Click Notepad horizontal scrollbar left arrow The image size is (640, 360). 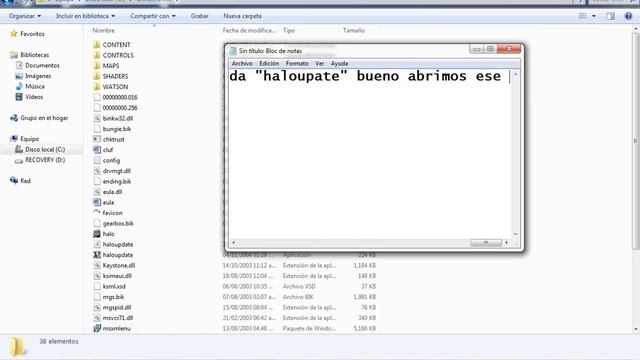233,242
